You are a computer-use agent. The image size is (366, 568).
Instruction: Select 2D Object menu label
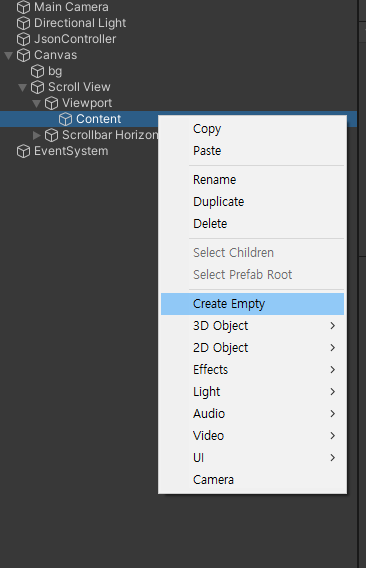coord(220,348)
